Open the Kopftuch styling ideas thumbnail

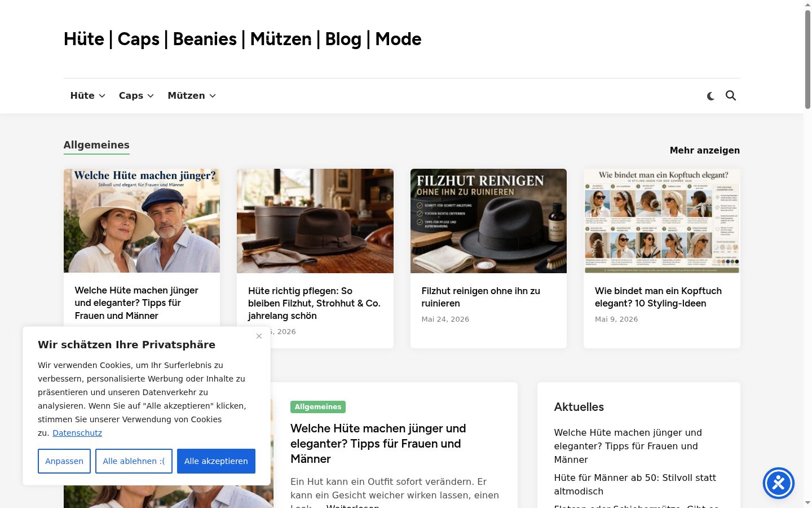point(662,221)
